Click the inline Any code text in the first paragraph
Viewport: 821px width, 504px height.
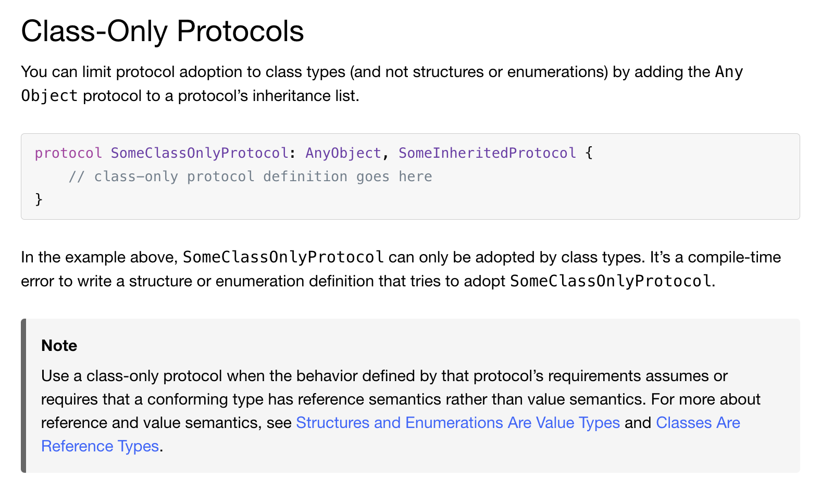(x=729, y=72)
